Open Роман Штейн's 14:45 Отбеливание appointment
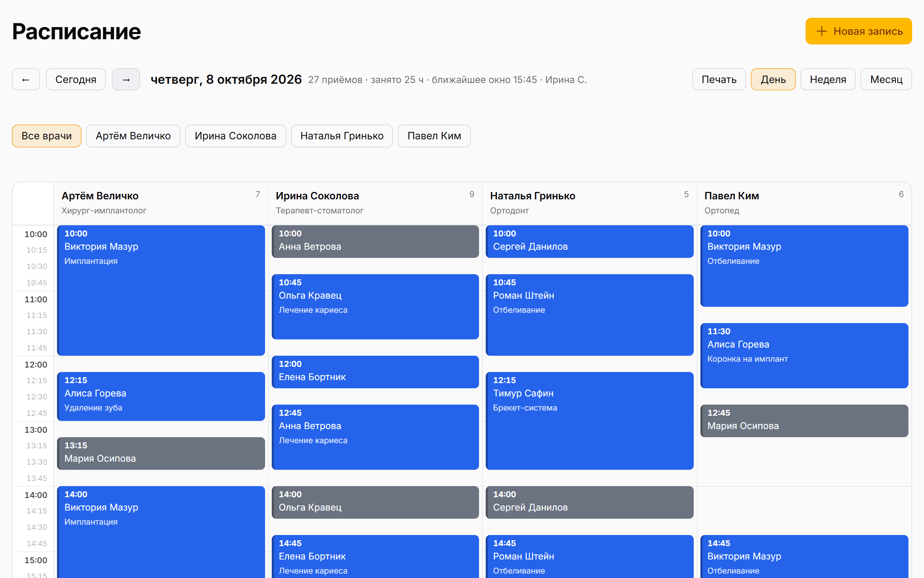Viewport: 924px width, 578px height. (589, 557)
